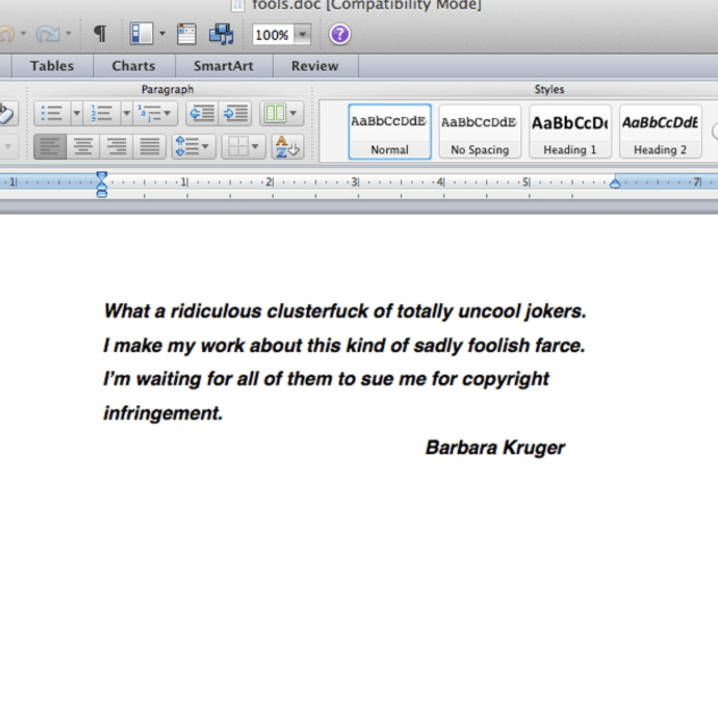Open Help with purple question icon
The height and width of the screenshot is (728, 718).
pos(340,34)
